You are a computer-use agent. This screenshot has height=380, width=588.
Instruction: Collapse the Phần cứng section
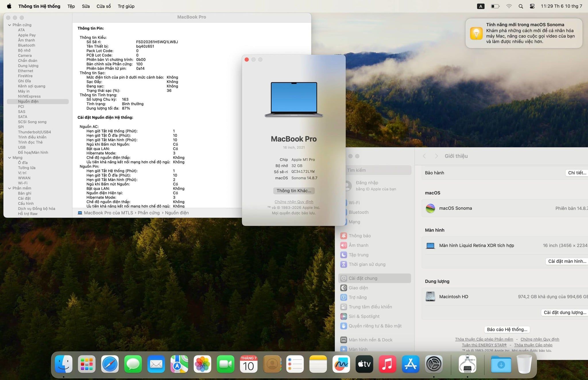tap(9, 25)
